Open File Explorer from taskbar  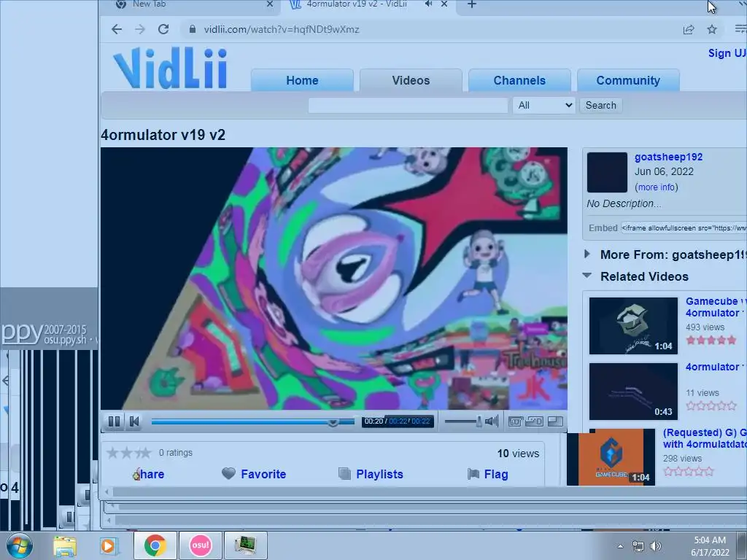coord(65,545)
